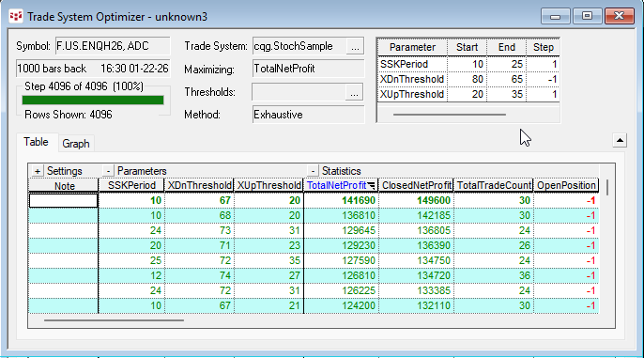This screenshot has height=358, width=644.
Task: Click the Parameter column header in parameter table
Action: [412, 47]
